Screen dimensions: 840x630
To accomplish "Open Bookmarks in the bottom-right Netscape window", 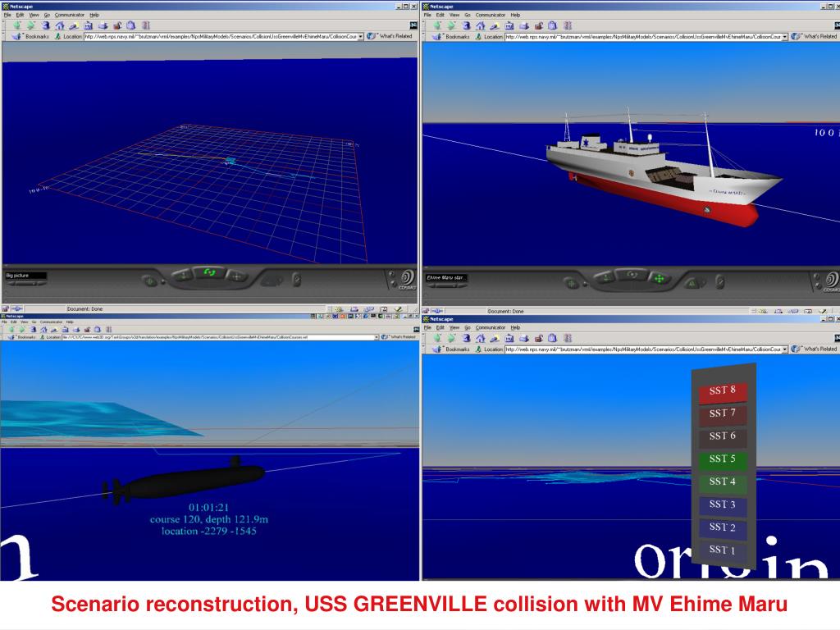I will (x=453, y=349).
